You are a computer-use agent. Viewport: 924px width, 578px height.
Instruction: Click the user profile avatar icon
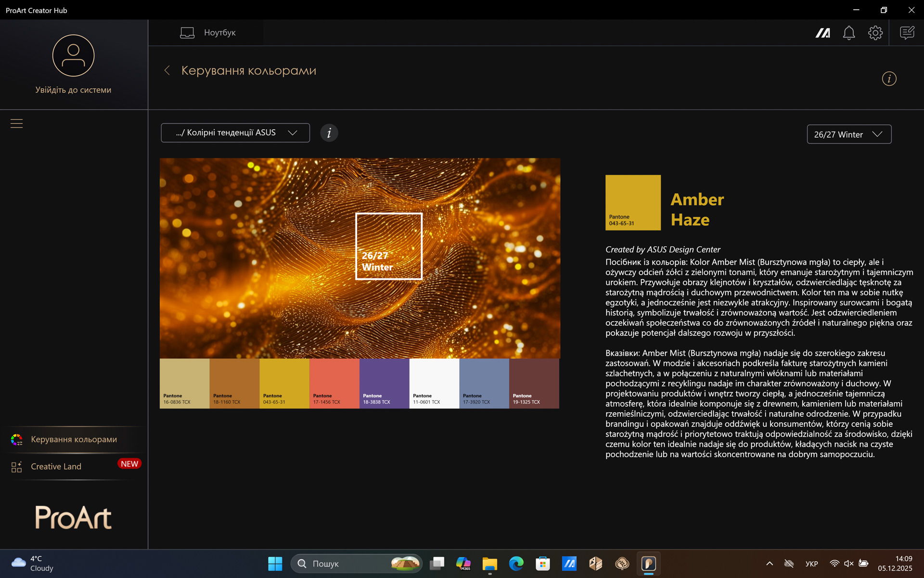pos(73,55)
